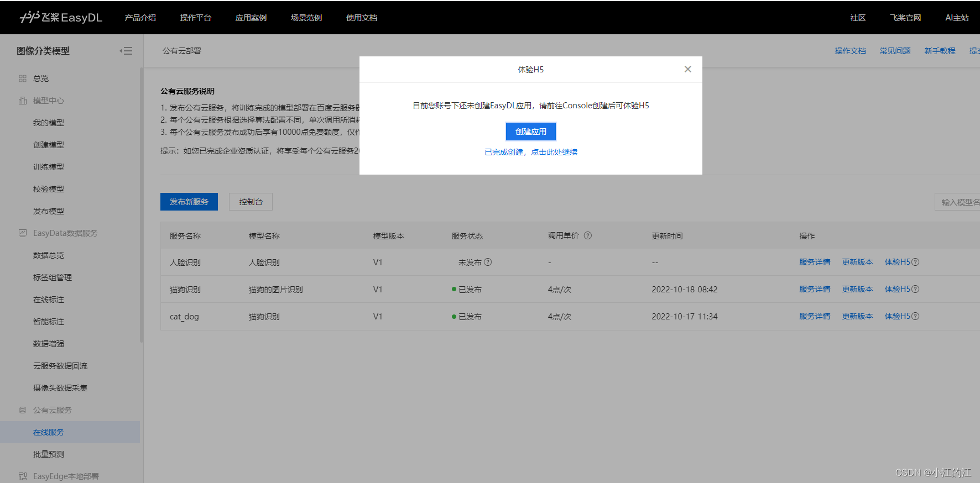Expand EasyEdge本地部署 section

click(x=66, y=476)
